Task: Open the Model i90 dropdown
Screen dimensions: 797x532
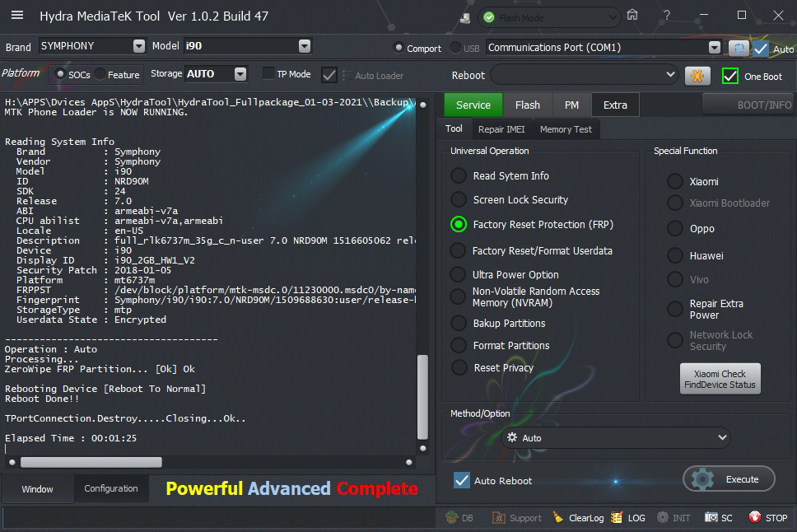Action: point(305,46)
